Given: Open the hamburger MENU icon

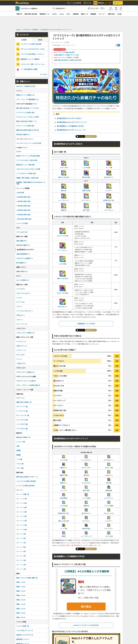Looking at the screenshot, I should point(120,8).
